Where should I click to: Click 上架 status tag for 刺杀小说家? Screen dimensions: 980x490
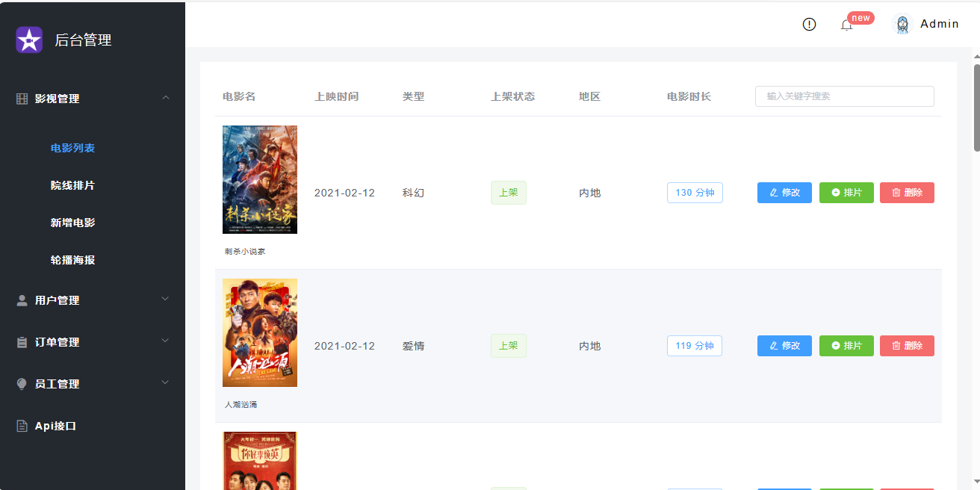pos(509,193)
